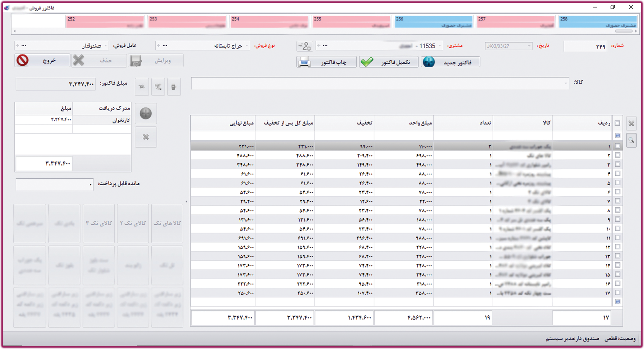This screenshot has height=349, width=644.
Task: Click discount cell ۲۹۶،۴۰۰ in row ۱۱
Action: tap(344, 238)
